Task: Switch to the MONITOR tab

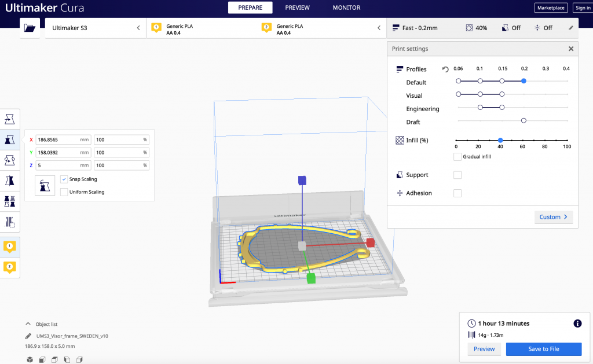Action: [x=346, y=8]
